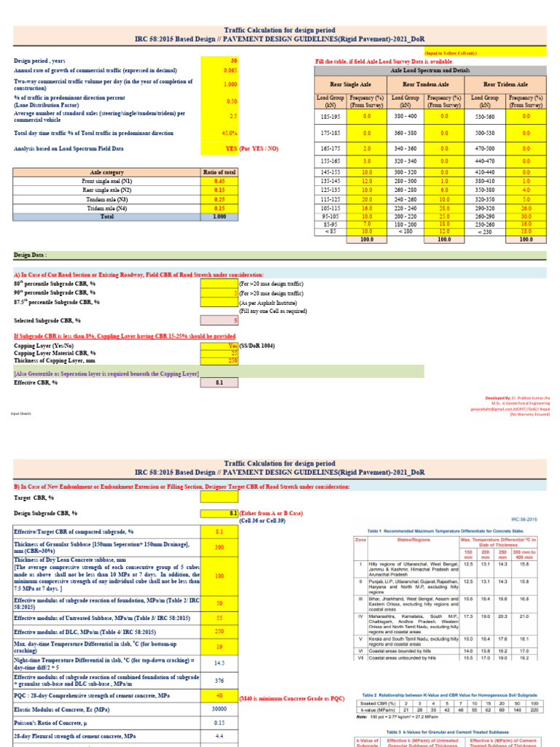Image resolution: width=560 pixels, height=747 pixels.
Task: Select the Design period value cell 30
Action: coord(219,61)
